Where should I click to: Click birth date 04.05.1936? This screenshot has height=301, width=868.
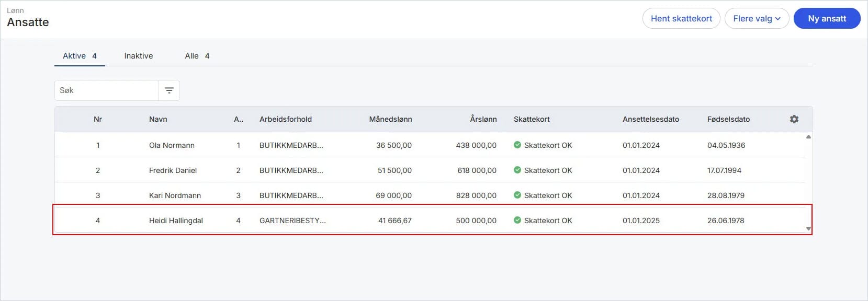tap(726, 145)
